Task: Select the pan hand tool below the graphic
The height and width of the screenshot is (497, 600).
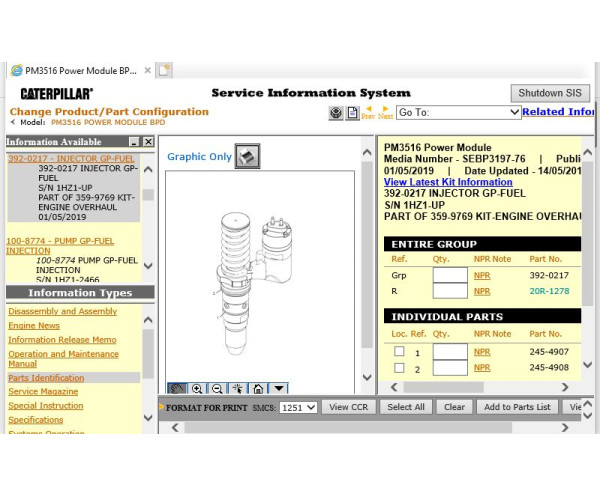Action: (x=177, y=388)
